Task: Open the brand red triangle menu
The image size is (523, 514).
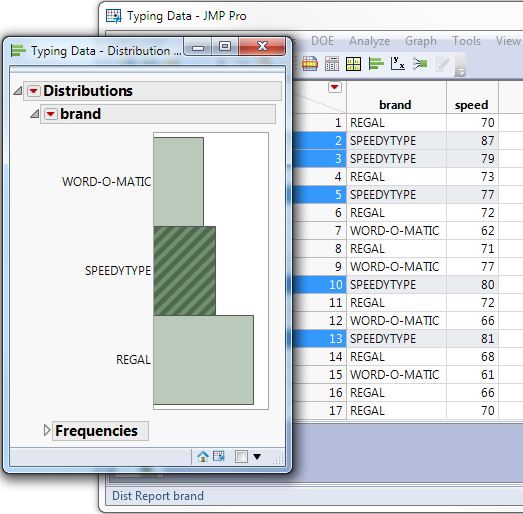Action: point(51,114)
